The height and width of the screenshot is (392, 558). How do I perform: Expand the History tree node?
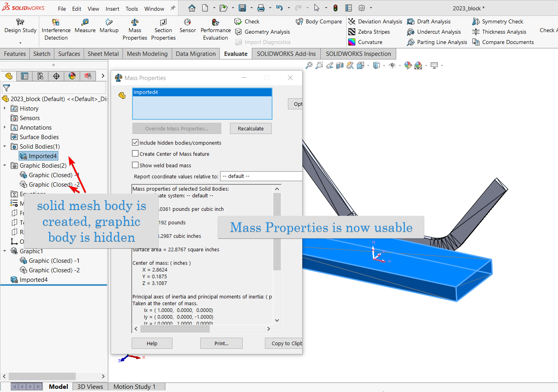click(x=5, y=108)
